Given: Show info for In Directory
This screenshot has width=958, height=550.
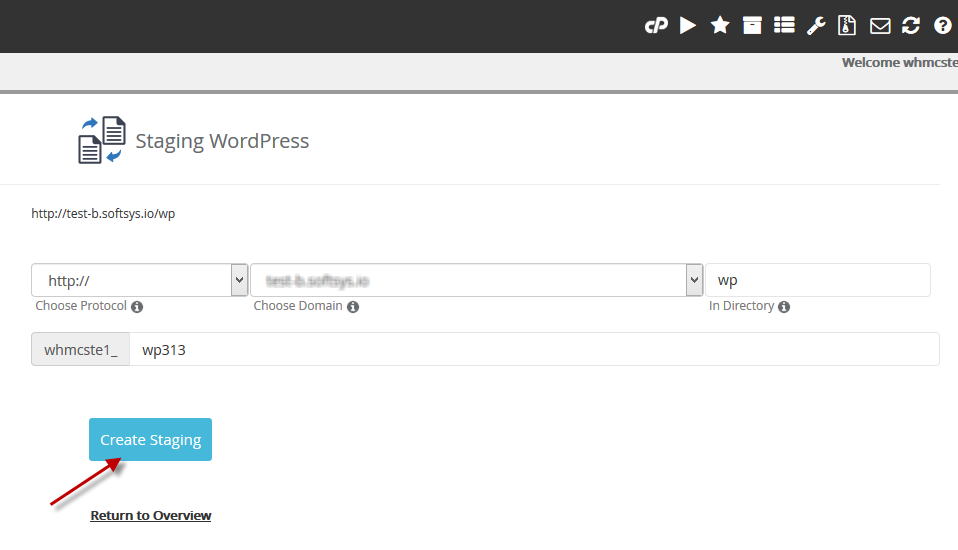Looking at the screenshot, I should (784, 307).
